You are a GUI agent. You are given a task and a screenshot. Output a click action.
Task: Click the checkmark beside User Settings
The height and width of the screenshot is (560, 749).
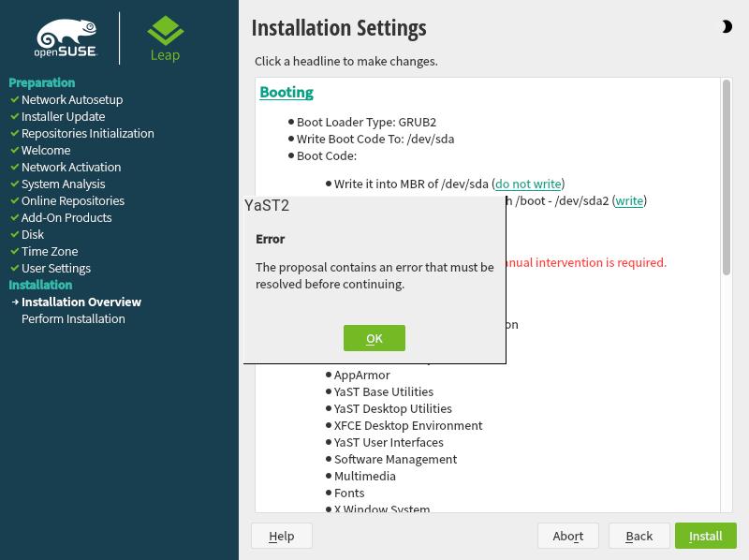[x=15, y=268]
